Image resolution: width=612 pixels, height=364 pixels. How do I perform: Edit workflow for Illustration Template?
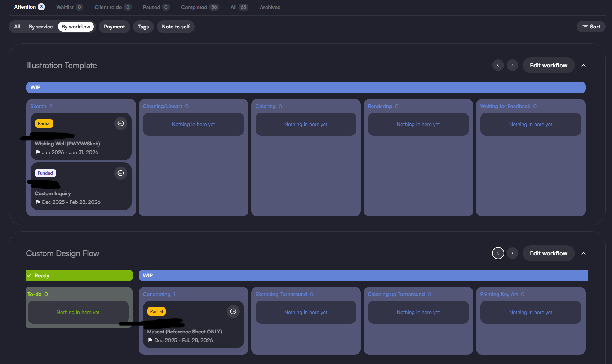pyautogui.click(x=548, y=66)
